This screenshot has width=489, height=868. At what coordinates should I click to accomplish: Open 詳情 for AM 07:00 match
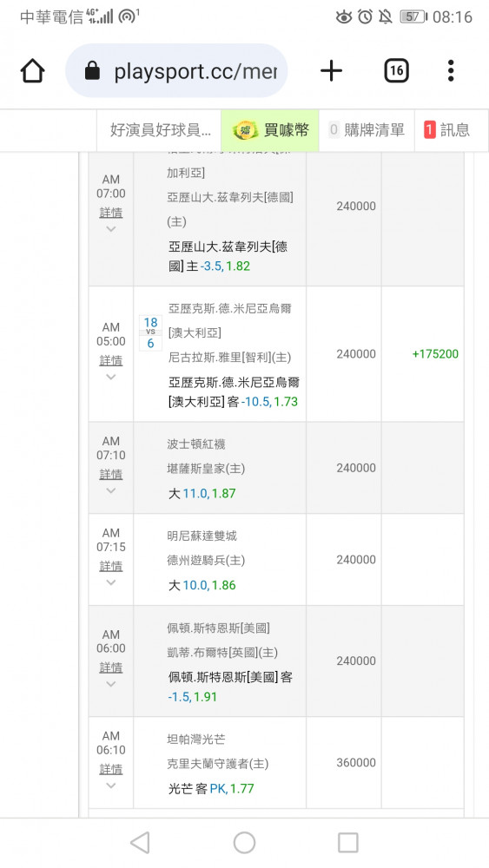pyautogui.click(x=111, y=213)
